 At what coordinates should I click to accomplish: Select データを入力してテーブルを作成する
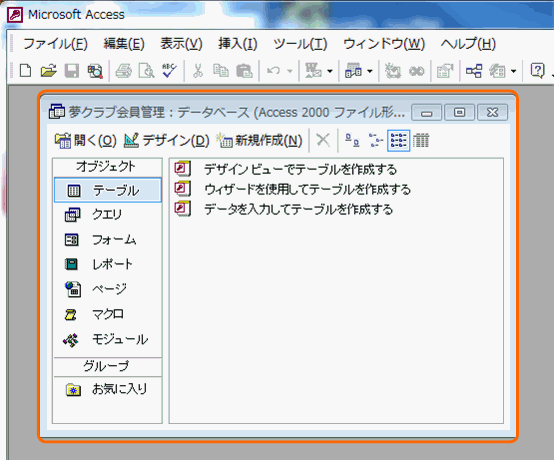pos(283,209)
